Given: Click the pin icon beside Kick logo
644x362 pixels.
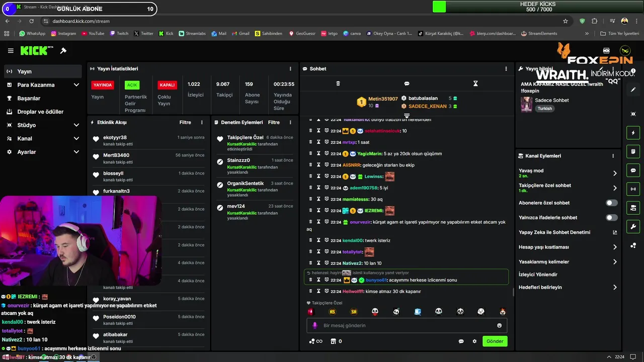Looking at the screenshot, I should [63, 51].
